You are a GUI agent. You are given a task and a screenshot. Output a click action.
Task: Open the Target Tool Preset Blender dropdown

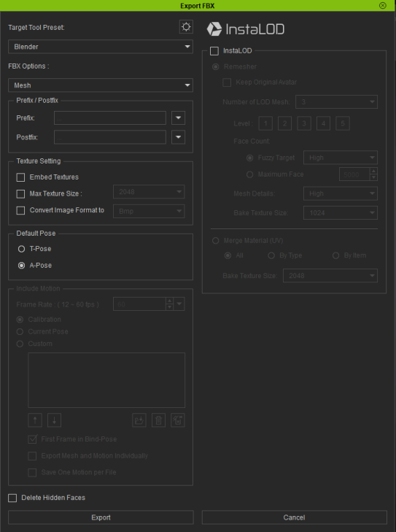click(101, 47)
